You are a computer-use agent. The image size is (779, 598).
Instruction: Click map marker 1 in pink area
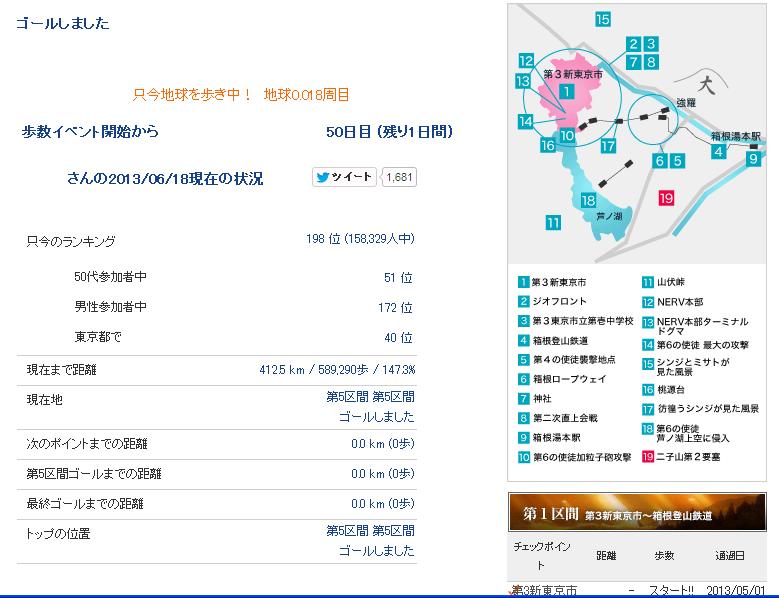pos(567,91)
